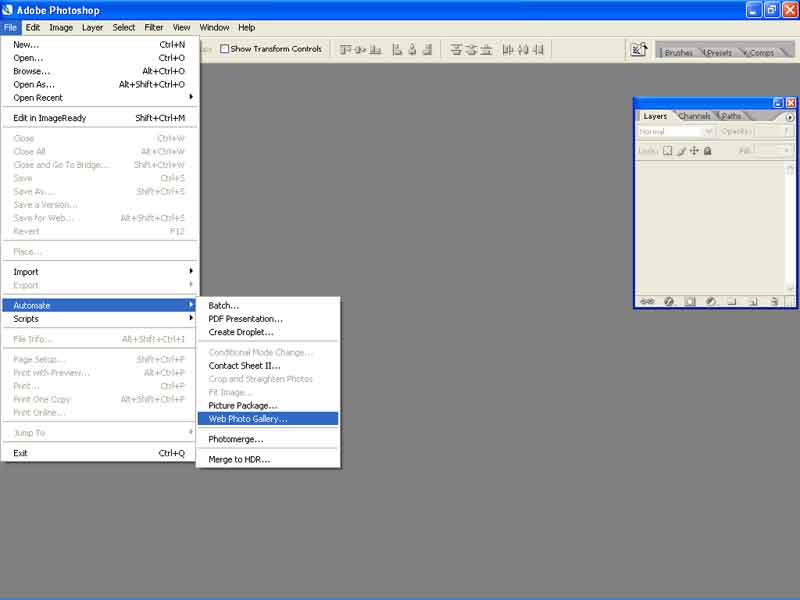The width and height of the screenshot is (800, 600).
Task: Click the Distribute bottom edges icon
Action: coord(486,49)
